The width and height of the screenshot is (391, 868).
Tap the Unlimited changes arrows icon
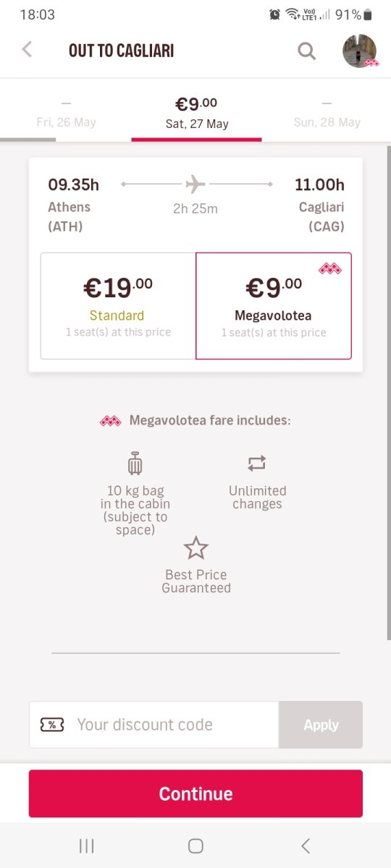[x=257, y=463]
